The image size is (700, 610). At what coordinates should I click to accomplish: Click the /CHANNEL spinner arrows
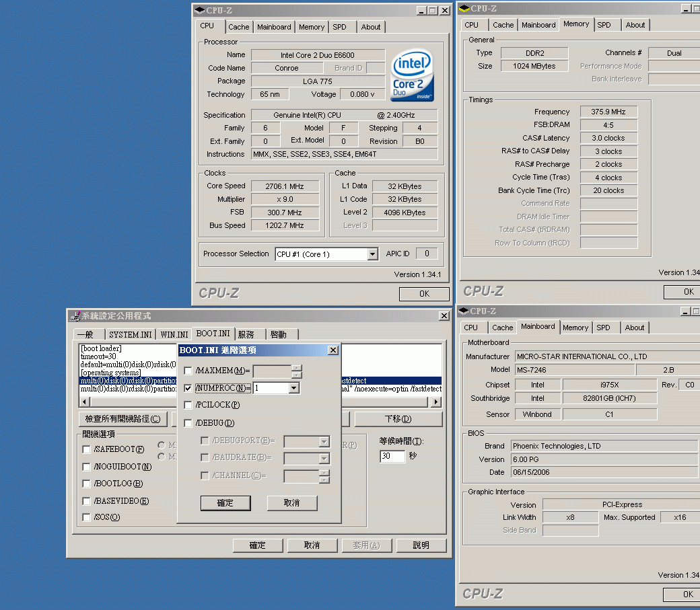pos(324,476)
